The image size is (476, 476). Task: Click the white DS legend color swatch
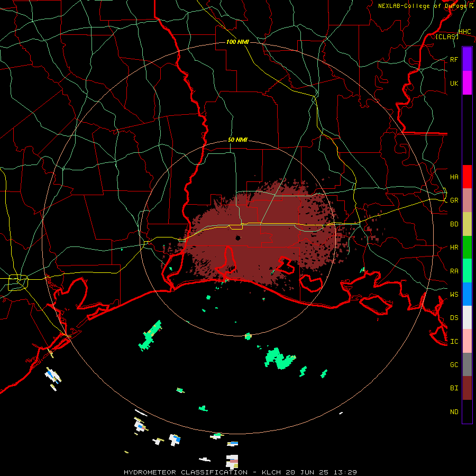[467, 317]
